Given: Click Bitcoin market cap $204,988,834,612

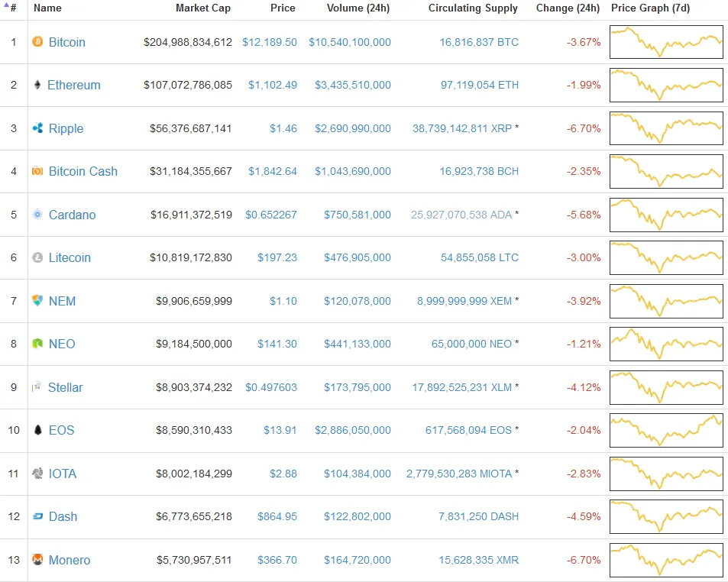Looking at the screenshot, I should pos(188,42).
